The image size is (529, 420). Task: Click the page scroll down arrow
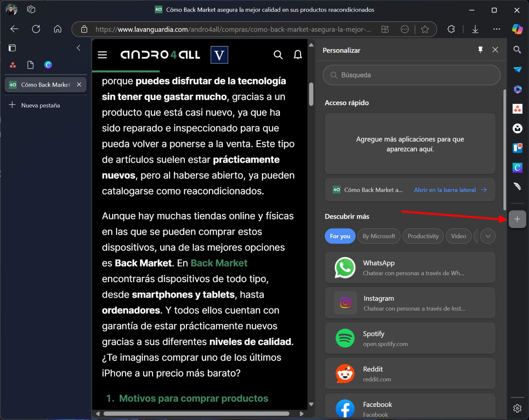click(x=311, y=404)
